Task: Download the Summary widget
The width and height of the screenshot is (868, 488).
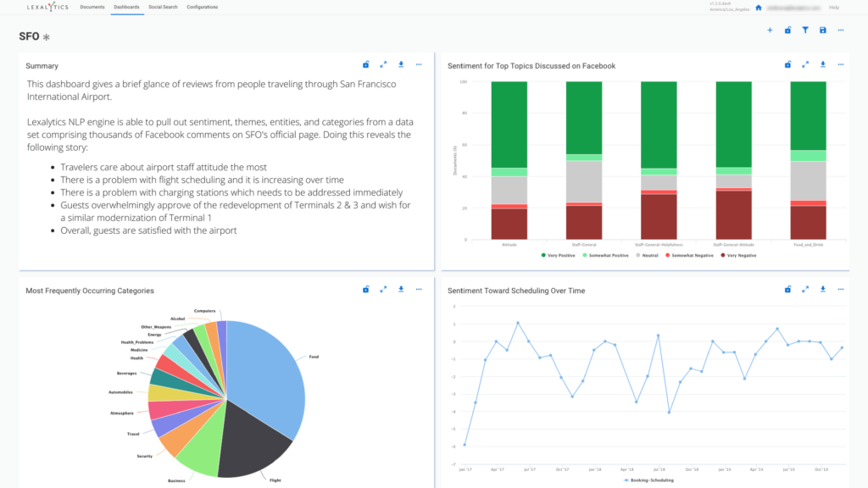Action: [401, 64]
